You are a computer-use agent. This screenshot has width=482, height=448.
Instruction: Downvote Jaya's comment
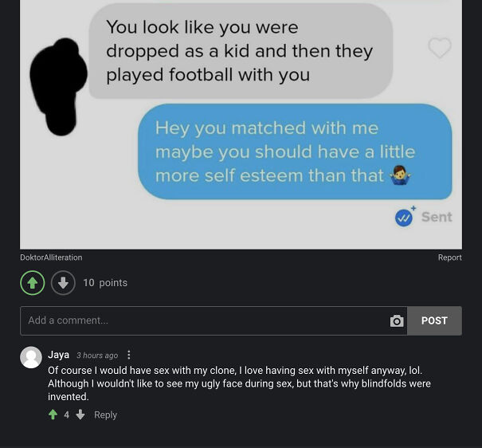(80, 415)
